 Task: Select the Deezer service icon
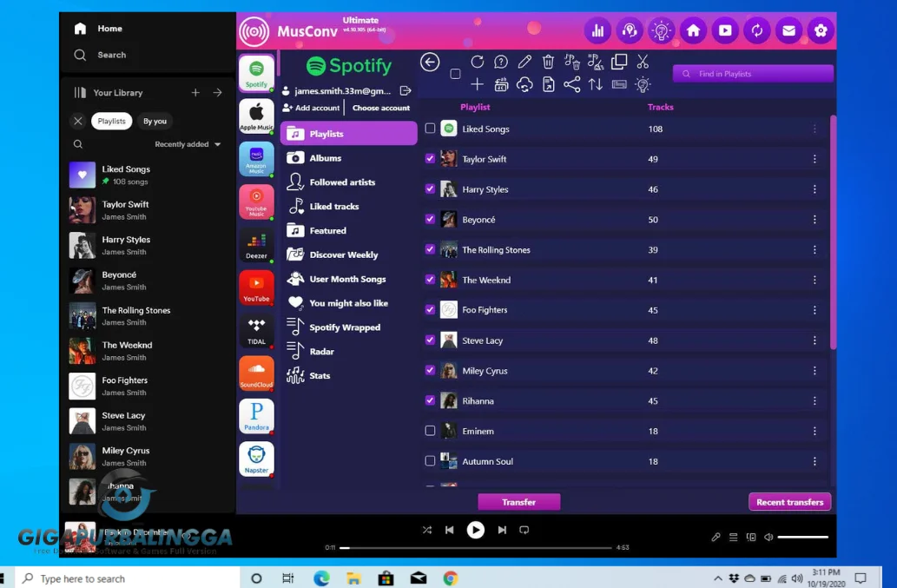pos(256,244)
